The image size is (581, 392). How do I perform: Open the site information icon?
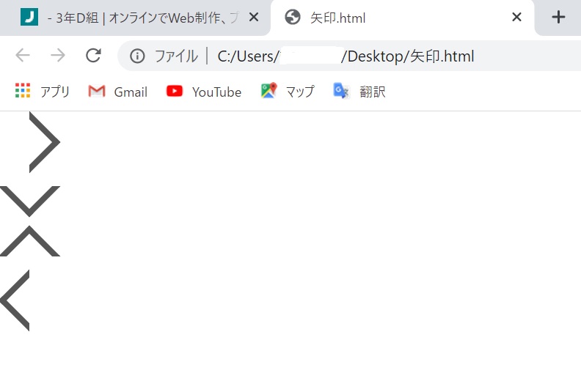point(137,56)
